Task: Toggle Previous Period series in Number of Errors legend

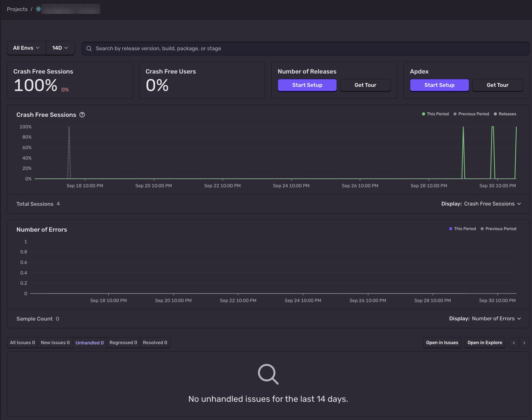Action: point(498,229)
